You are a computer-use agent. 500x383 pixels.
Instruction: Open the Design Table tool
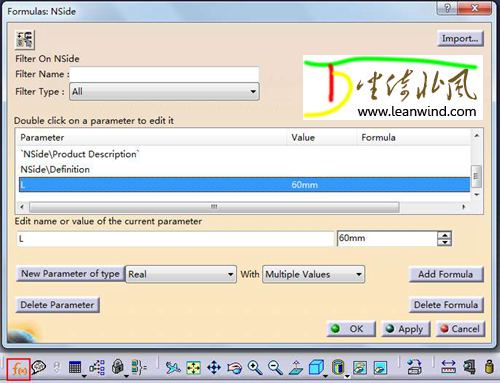[75, 367]
